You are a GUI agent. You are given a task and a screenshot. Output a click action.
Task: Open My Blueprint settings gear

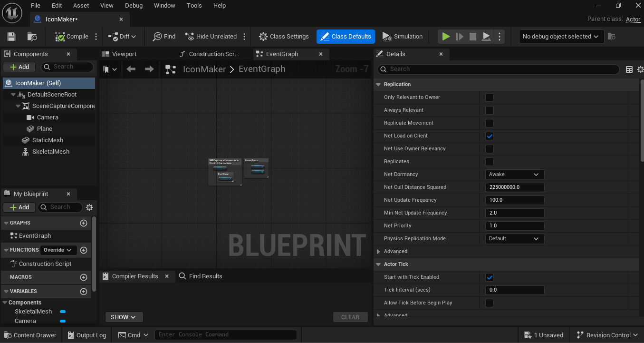[x=89, y=207]
